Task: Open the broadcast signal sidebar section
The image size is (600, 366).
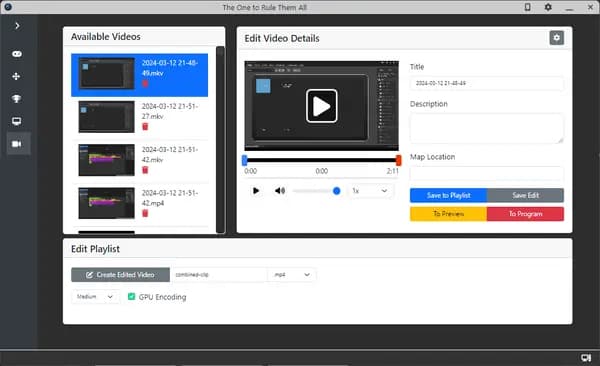Action: pyautogui.click(x=16, y=99)
